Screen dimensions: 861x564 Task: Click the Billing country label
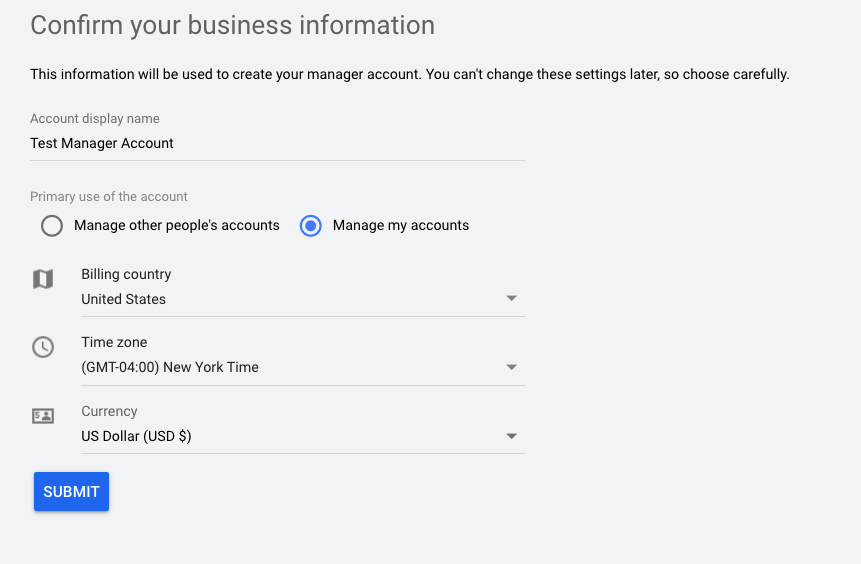pos(126,274)
